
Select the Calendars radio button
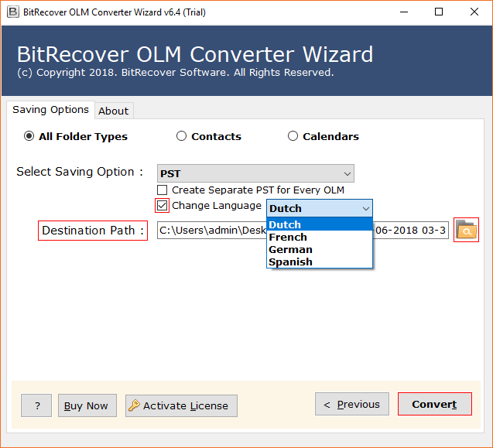click(x=293, y=136)
